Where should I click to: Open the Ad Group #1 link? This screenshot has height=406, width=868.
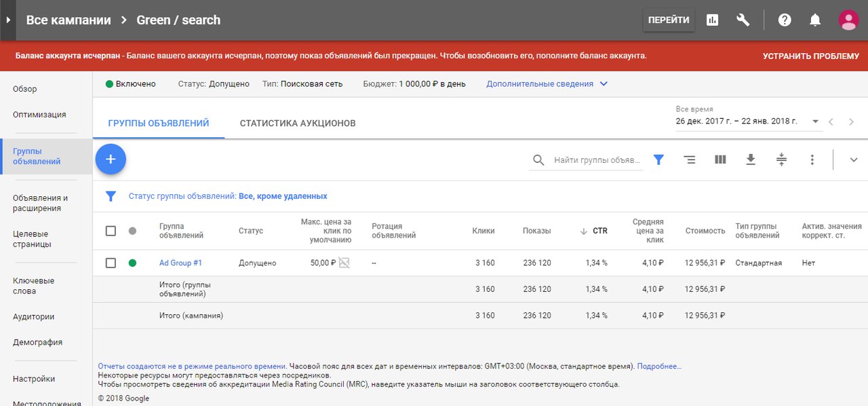(x=180, y=263)
